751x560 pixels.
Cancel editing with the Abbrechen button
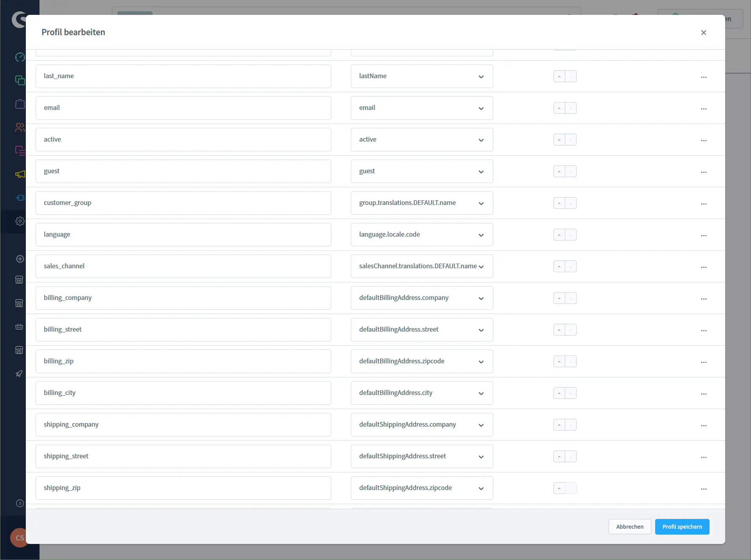[629, 526]
